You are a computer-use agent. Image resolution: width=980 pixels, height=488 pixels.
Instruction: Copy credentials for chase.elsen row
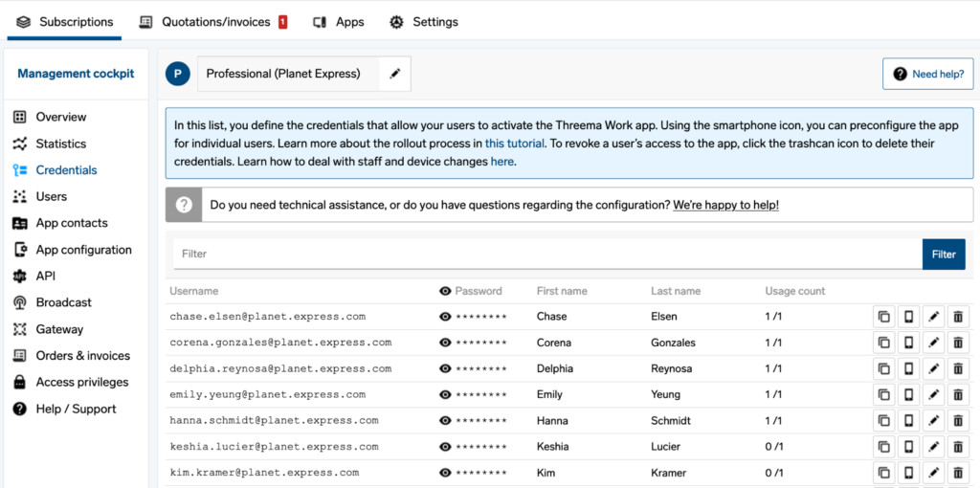coord(883,317)
